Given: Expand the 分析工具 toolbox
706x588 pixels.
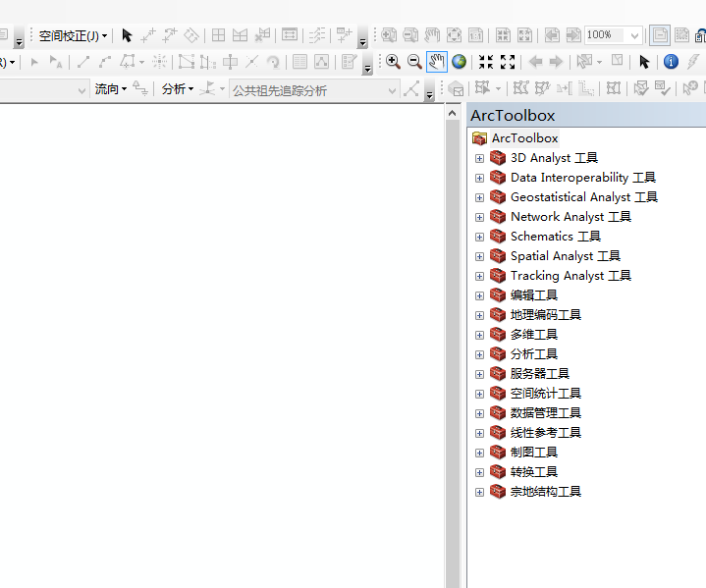Looking at the screenshot, I should pos(479,354).
